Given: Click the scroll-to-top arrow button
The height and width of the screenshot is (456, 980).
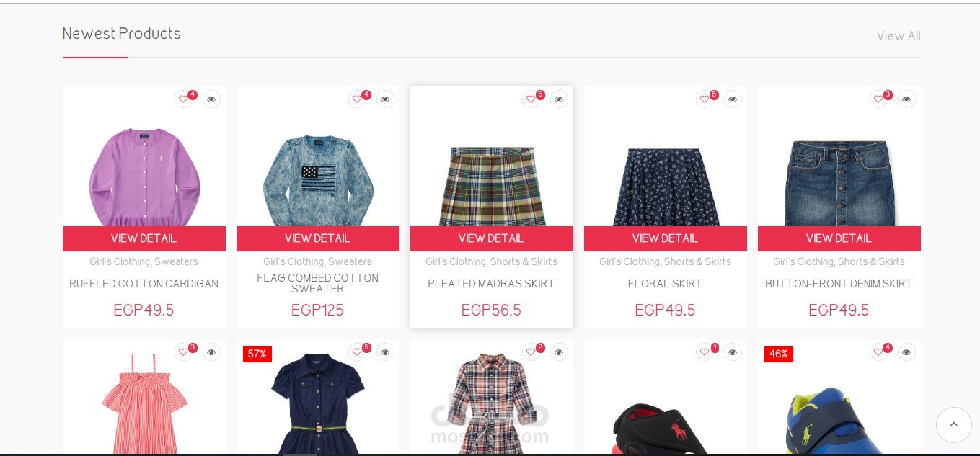Looking at the screenshot, I should pos(953,425).
